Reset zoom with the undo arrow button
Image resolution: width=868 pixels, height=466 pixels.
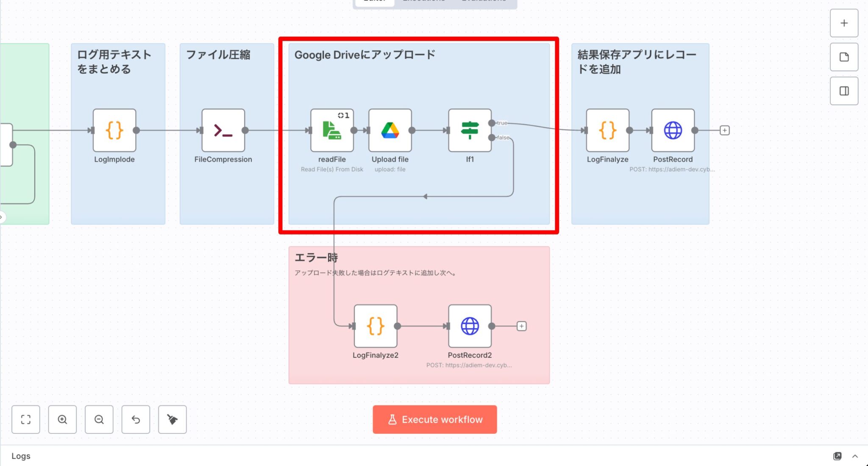point(136,419)
